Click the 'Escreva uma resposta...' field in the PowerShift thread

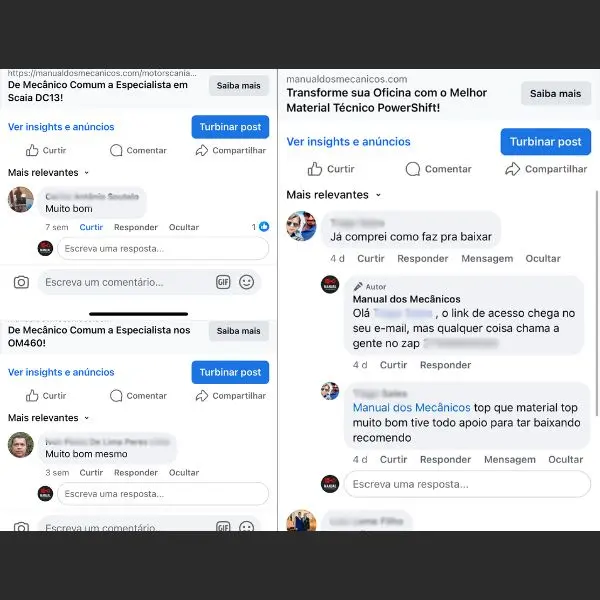click(x=467, y=484)
